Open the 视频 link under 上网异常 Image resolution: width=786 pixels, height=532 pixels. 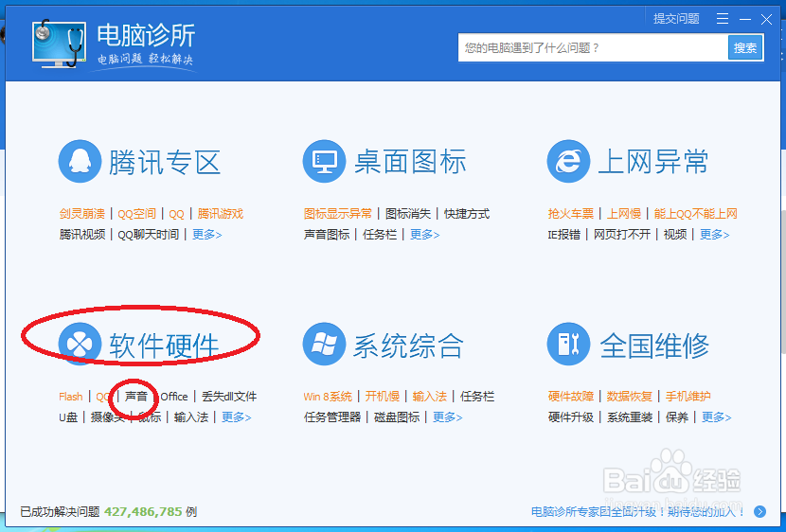click(x=675, y=235)
